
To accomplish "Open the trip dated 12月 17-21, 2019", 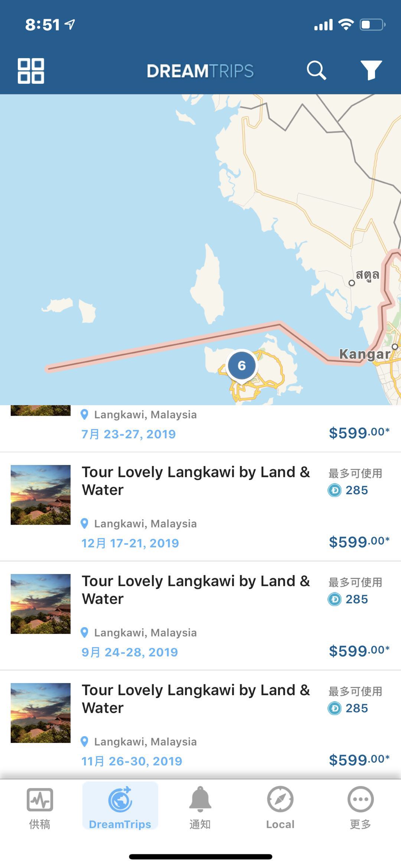I will click(196, 481).
